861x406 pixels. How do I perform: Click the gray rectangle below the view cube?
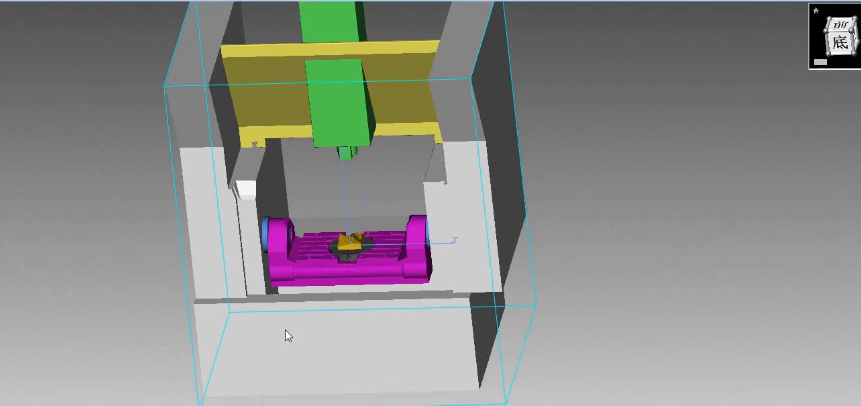[820, 62]
